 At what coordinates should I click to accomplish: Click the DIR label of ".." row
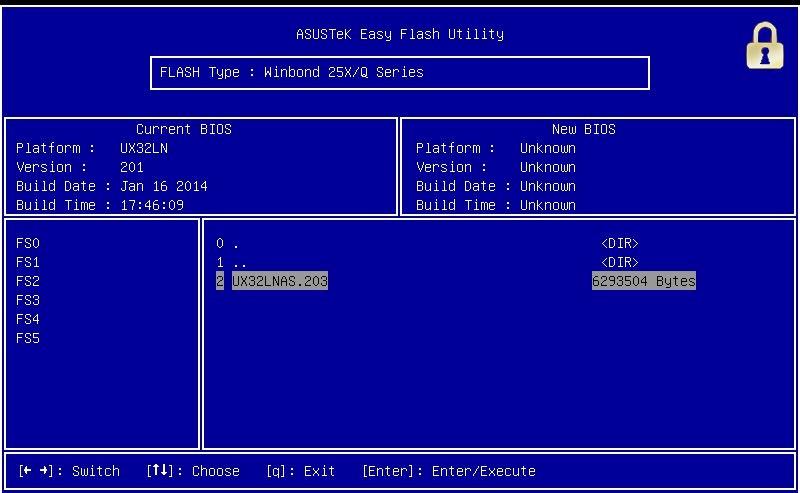click(x=620, y=262)
